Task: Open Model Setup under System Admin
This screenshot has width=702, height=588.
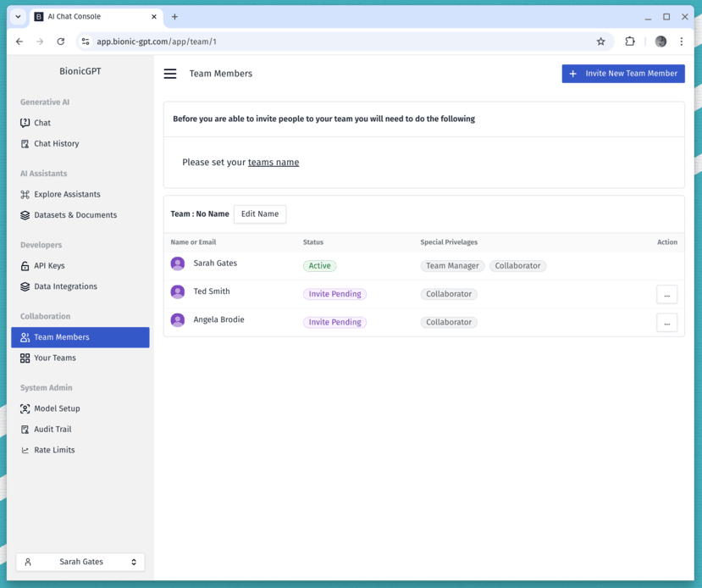Action: tap(27, 408)
